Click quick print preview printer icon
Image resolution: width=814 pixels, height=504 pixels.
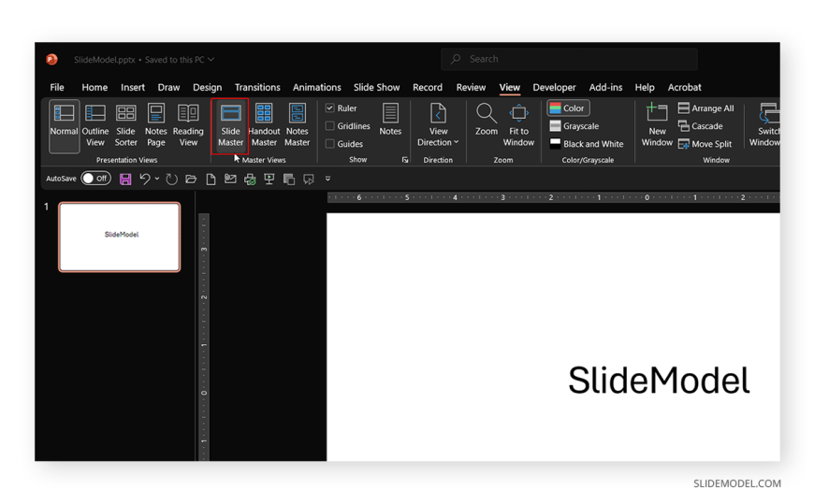pyautogui.click(x=250, y=180)
